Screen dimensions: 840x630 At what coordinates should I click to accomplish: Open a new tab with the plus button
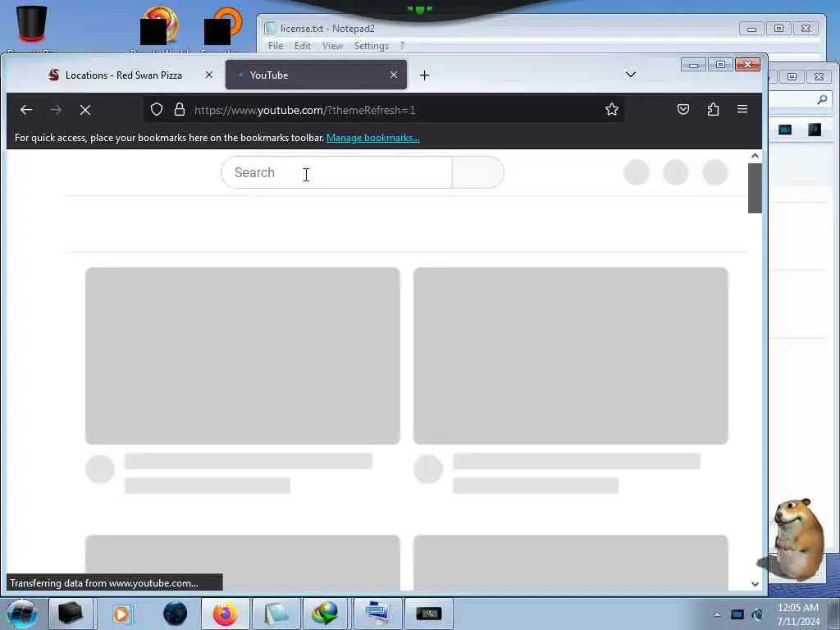pos(424,75)
